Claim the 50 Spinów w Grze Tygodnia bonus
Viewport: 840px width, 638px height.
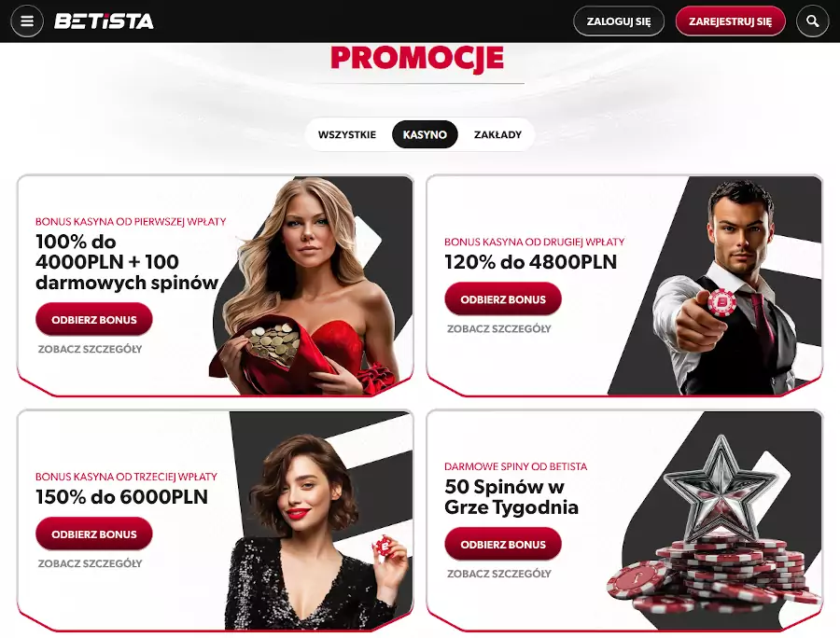pos(503,545)
